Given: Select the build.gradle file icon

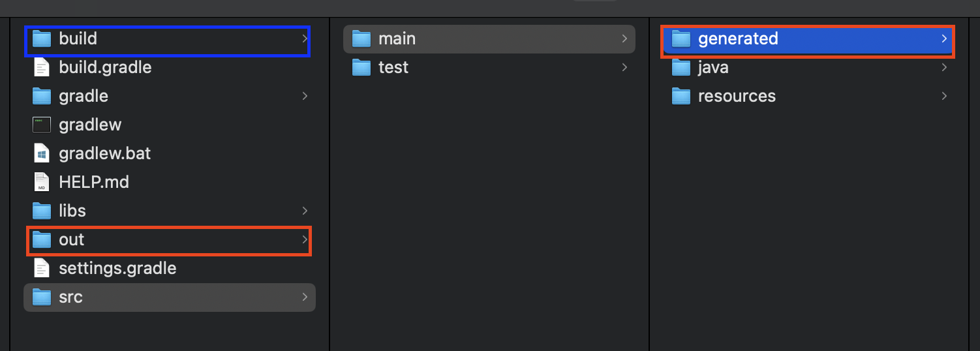Looking at the screenshot, I should coord(42,67).
